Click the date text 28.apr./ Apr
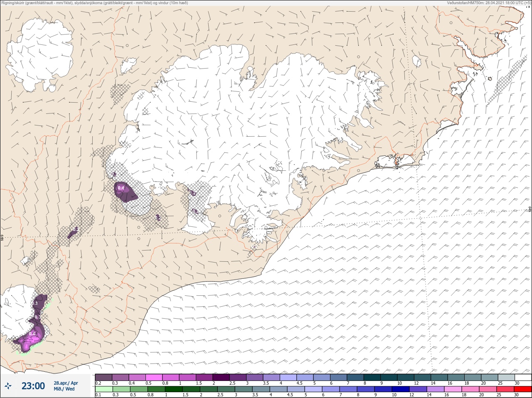The width and height of the screenshot is (532, 398). click(66, 383)
